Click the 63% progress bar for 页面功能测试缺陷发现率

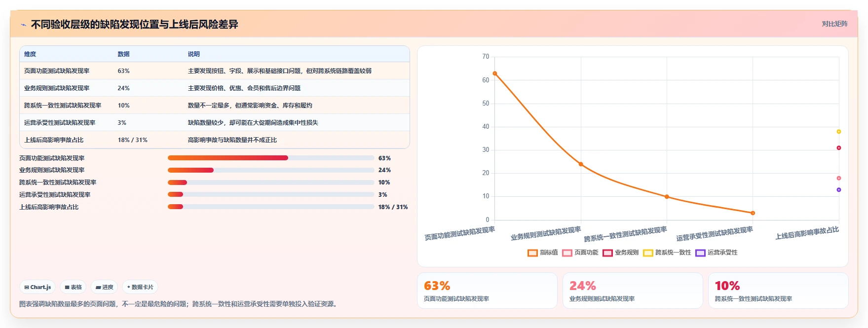pyautogui.click(x=271, y=158)
